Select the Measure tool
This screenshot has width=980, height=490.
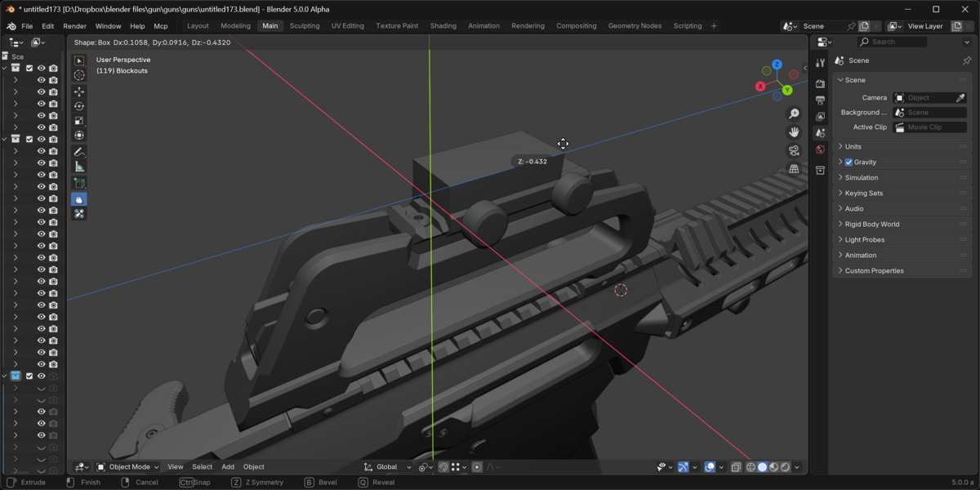click(x=79, y=167)
